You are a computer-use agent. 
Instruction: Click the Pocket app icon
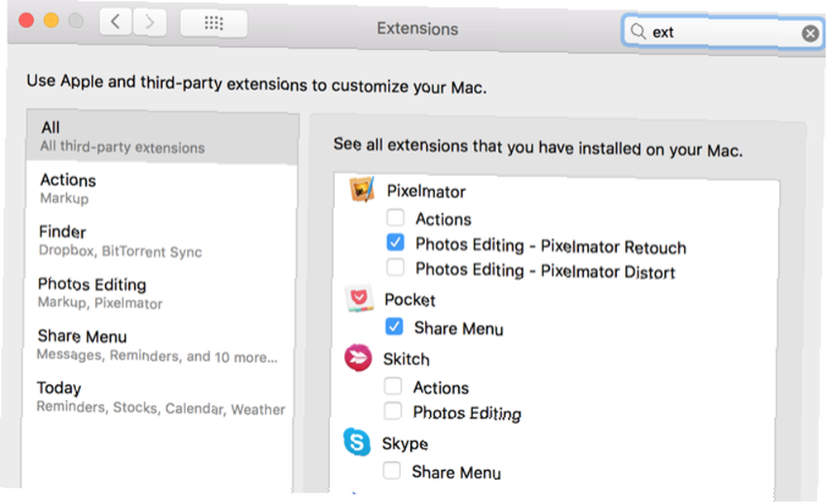coord(359,298)
